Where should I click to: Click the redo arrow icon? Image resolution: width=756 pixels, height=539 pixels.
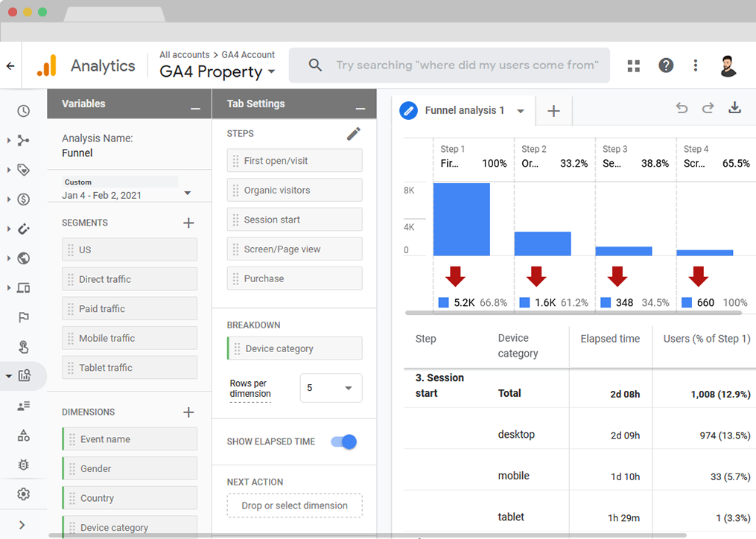[x=708, y=108]
